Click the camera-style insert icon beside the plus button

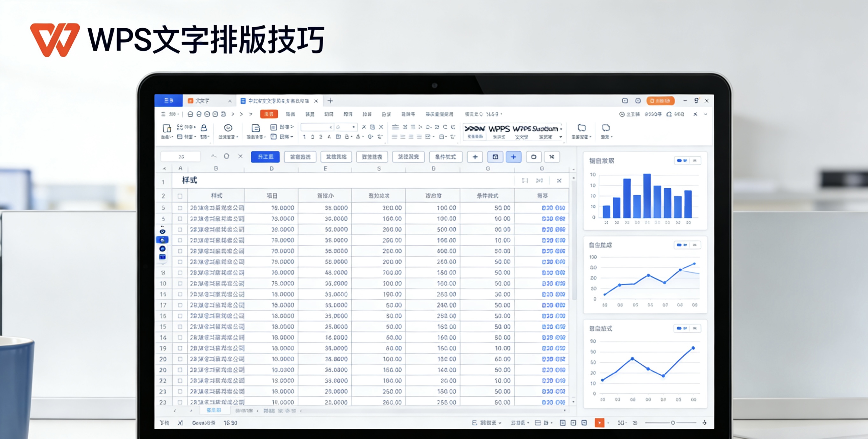495,157
